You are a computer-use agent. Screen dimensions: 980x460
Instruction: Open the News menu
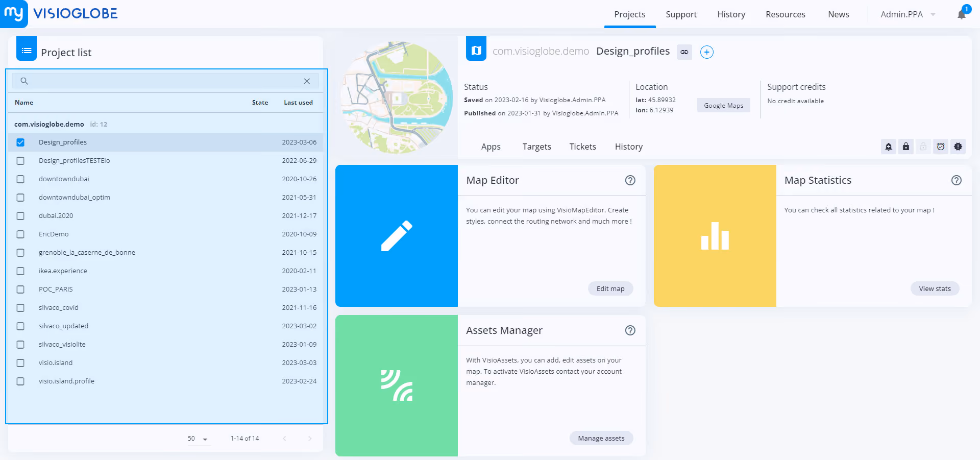click(x=839, y=14)
